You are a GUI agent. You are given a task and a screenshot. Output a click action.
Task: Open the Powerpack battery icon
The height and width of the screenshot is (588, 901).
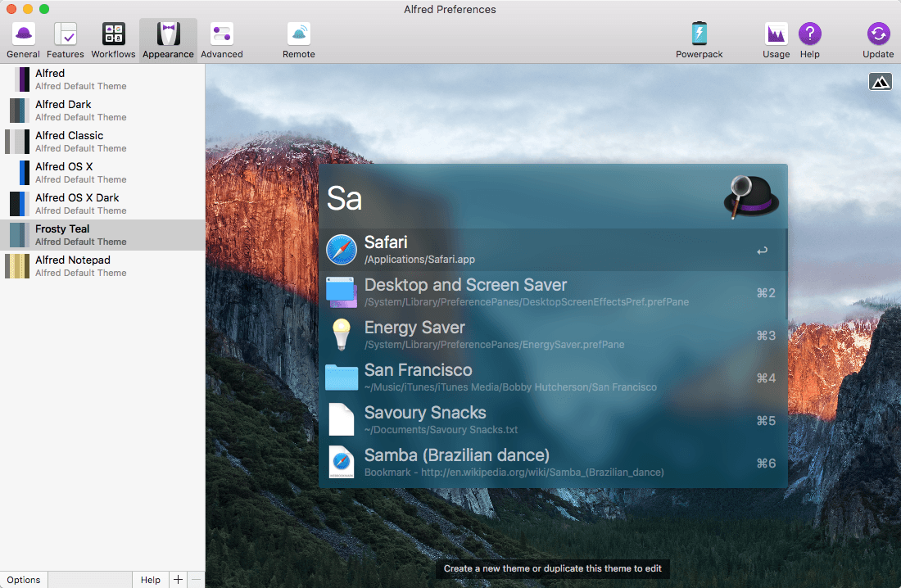pyautogui.click(x=700, y=34)
